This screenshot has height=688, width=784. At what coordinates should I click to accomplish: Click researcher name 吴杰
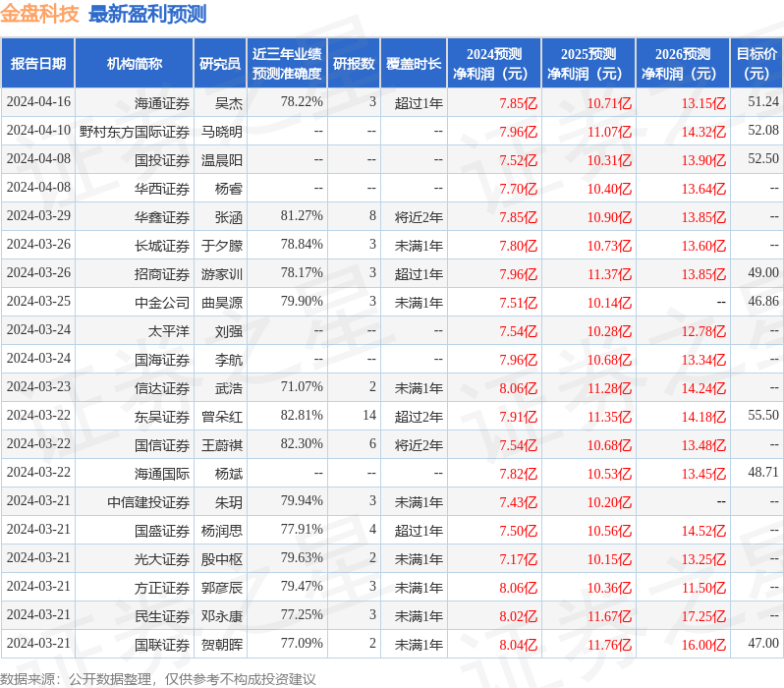pos(229,103)
